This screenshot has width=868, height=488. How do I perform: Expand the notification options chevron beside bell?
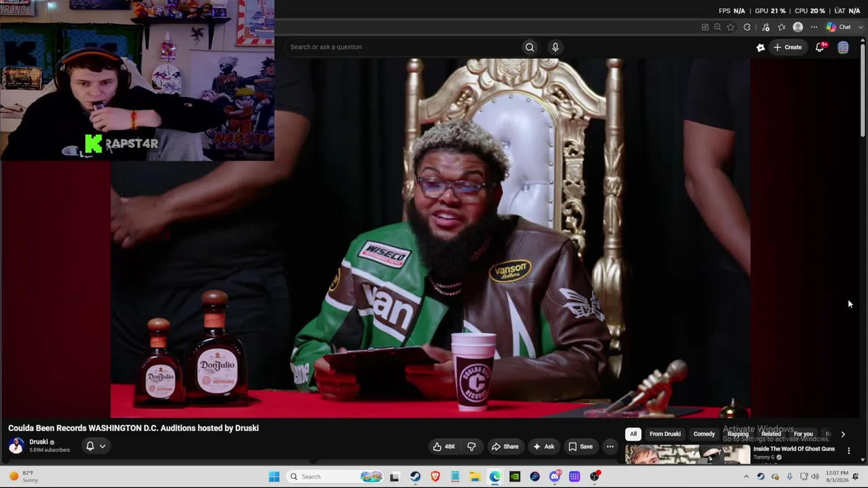pyautogui.click(x=102, y=446)
